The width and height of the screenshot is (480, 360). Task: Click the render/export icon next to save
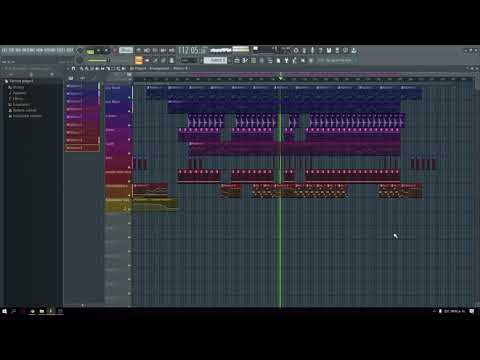tap(337, 50)
